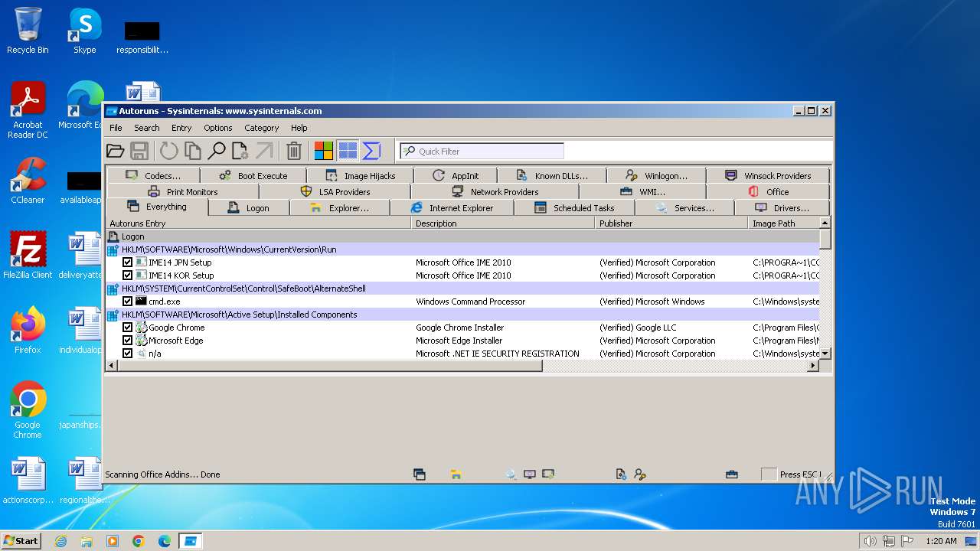Sort by Image Path column header
980x551 pixels.
[783, 223]
